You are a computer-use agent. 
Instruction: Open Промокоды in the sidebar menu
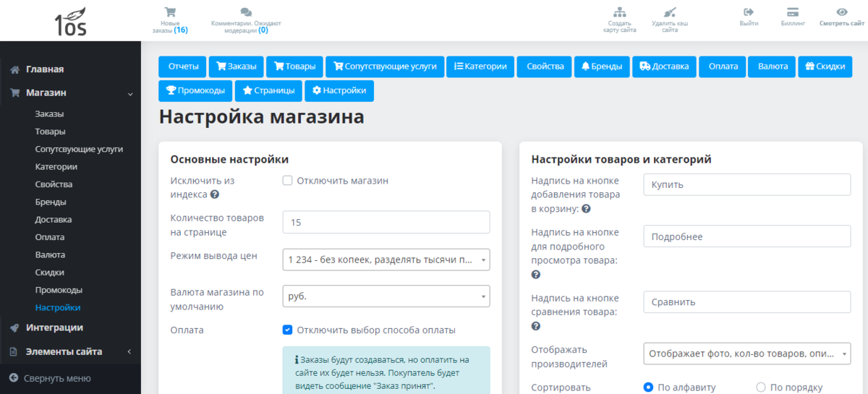point(59,290)
